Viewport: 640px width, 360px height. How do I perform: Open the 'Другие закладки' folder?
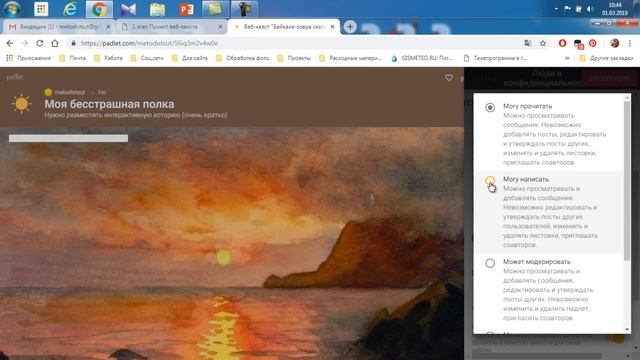tap(607, 58)
